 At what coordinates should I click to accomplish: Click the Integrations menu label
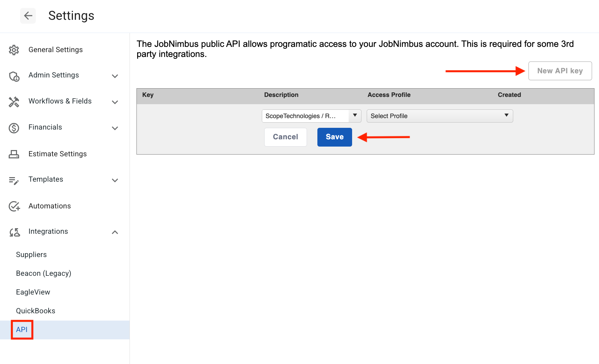pos(48,231)
